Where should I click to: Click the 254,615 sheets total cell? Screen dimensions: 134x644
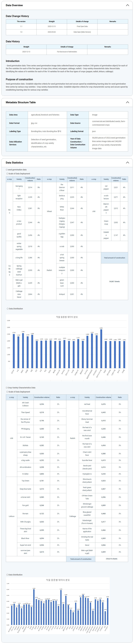[x=112, y=559]
